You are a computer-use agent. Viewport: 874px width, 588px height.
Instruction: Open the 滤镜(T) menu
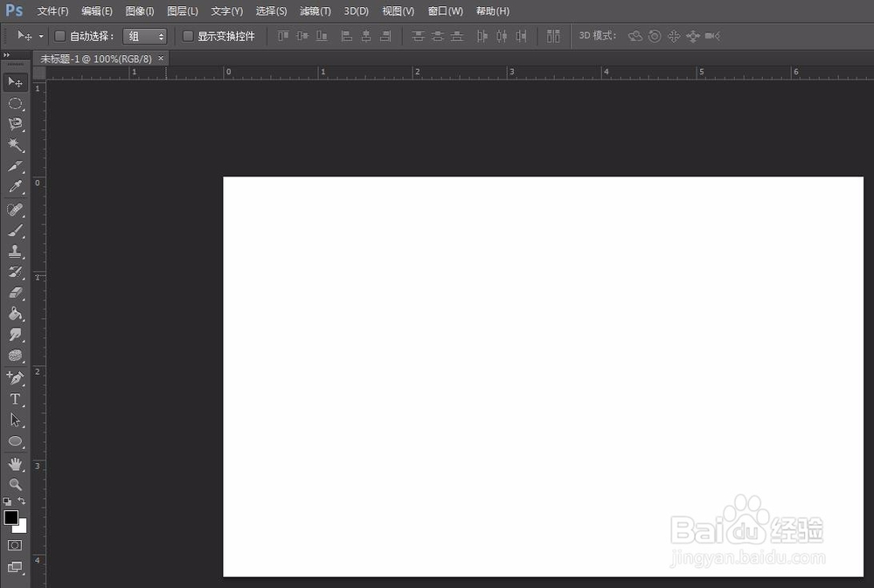point(315,11)
